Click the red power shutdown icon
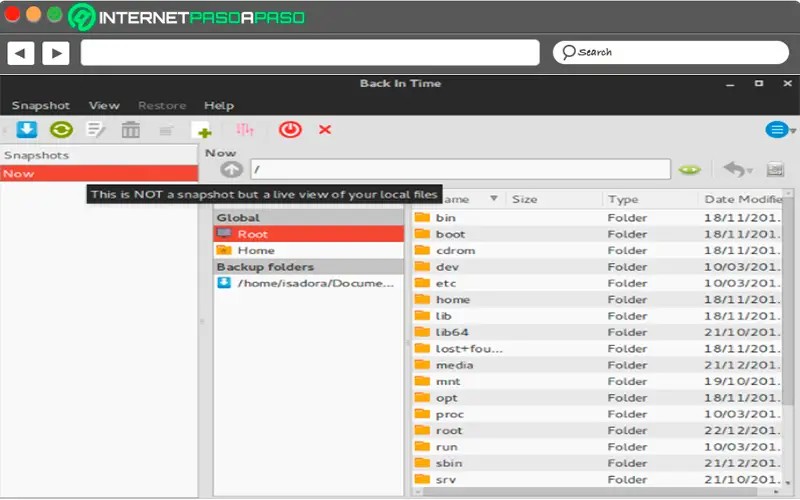 (290, 130)
